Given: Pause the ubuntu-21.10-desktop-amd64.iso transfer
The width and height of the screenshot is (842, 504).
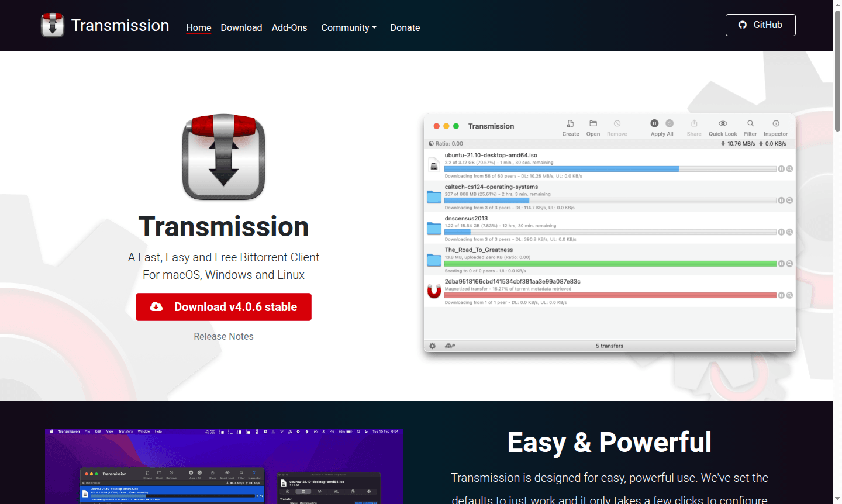Looking at the screenshot, I should click(x=781, y=168).
